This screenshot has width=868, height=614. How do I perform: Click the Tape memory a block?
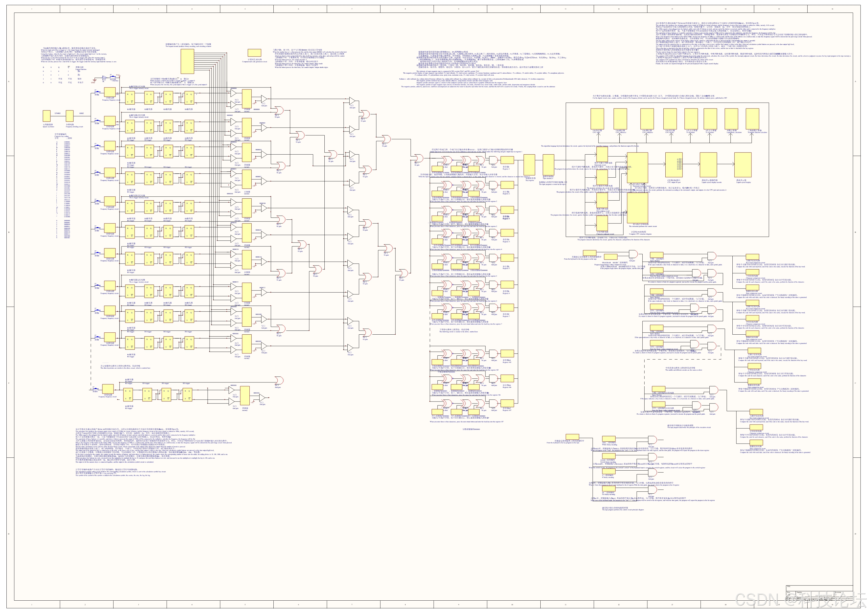(548, 165)
